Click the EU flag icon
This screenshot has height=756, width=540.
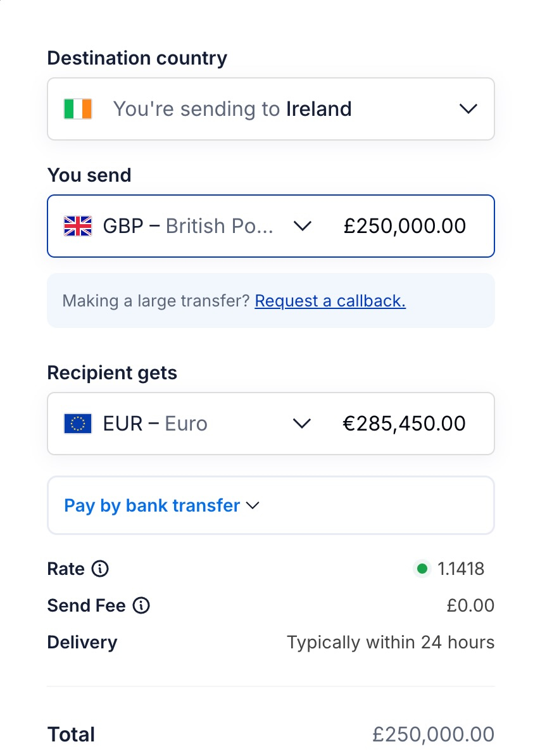coord(78,424)
